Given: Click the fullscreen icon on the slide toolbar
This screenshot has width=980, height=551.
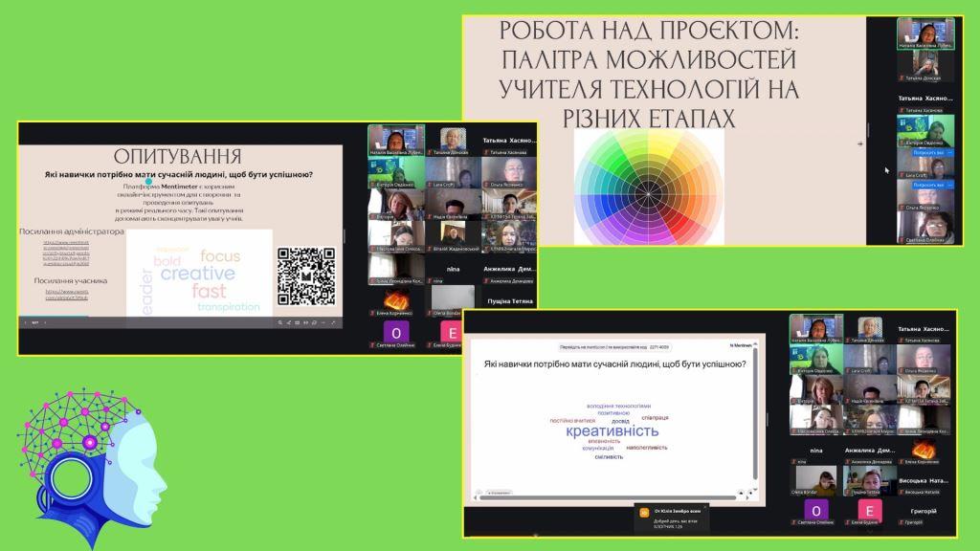Looking at the screenshot, I should coord(334,323).
